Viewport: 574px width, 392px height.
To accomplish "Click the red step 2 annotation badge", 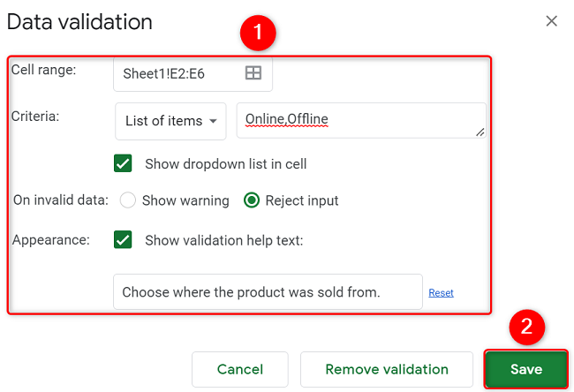I will (526, 327).
